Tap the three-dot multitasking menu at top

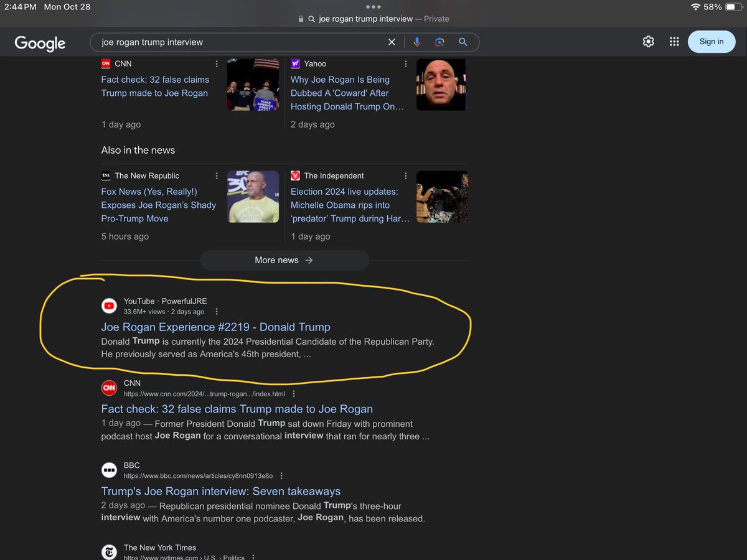[x=374, y=6]
